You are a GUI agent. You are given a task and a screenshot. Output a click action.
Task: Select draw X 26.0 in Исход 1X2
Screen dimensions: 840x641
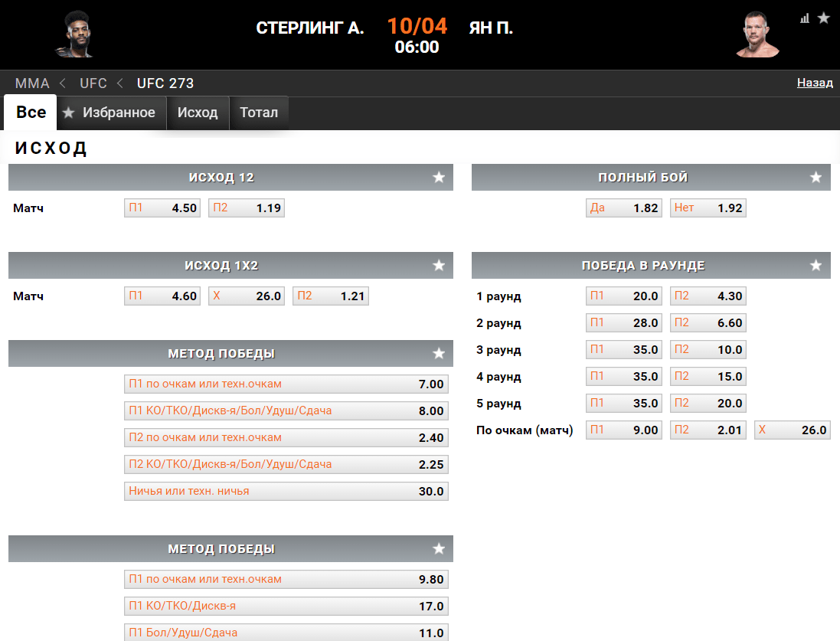(247, 296)
